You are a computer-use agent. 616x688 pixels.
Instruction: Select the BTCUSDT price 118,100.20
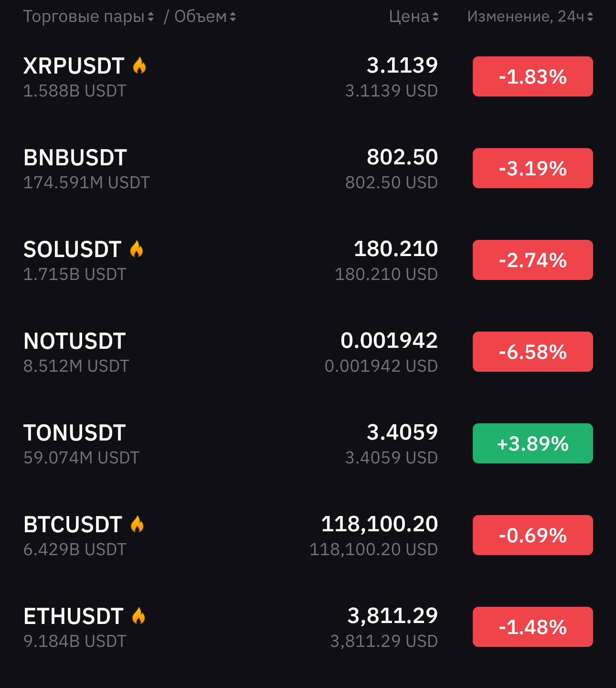pyautogui.click(x=380, y=524)
